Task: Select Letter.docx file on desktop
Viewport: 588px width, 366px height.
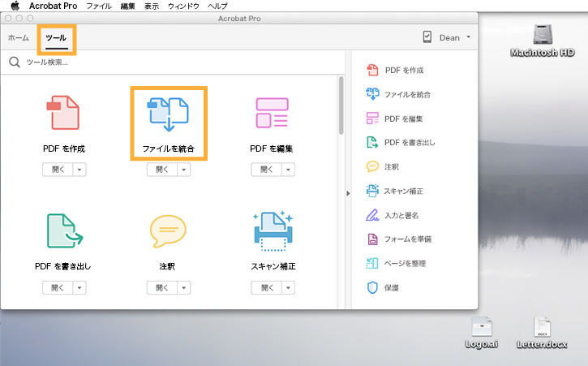Action: (x=542, y=333)
